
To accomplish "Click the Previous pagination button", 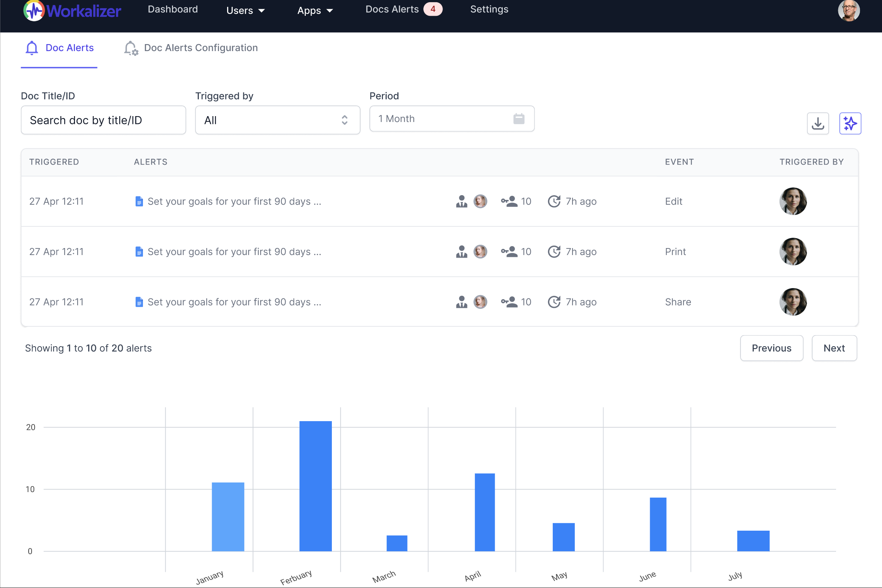I will (x=771, y=348).
